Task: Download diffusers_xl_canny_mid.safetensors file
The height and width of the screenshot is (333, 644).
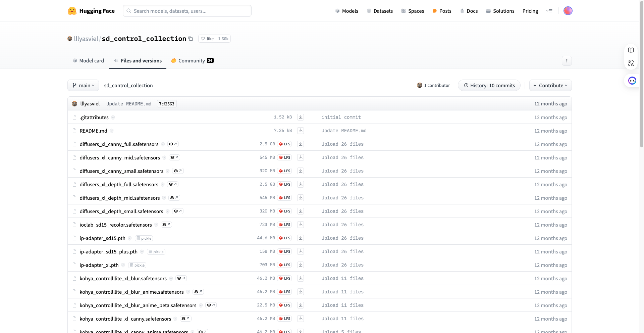Action: tap(301, 157)
